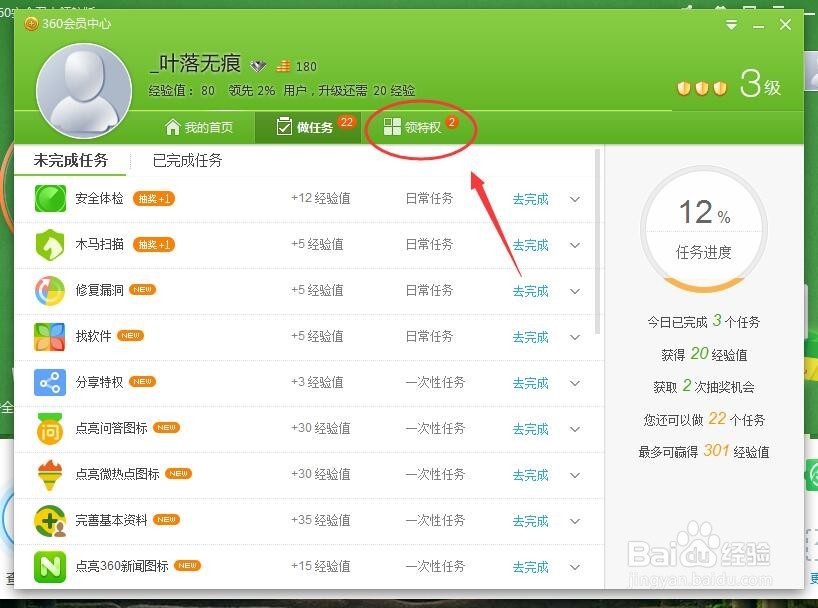The image size is (818, 608).
Task: Click 去完成 for 安全体检
Action: pos(531,199)
